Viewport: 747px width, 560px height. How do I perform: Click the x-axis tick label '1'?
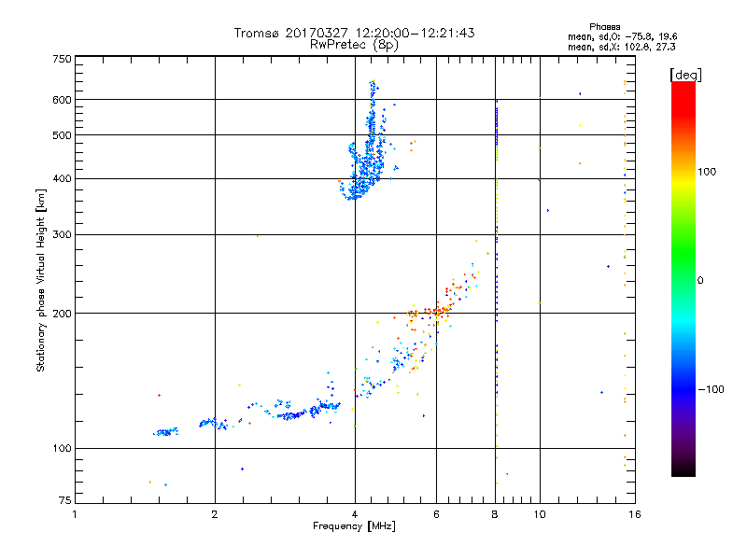click(75, 514)
